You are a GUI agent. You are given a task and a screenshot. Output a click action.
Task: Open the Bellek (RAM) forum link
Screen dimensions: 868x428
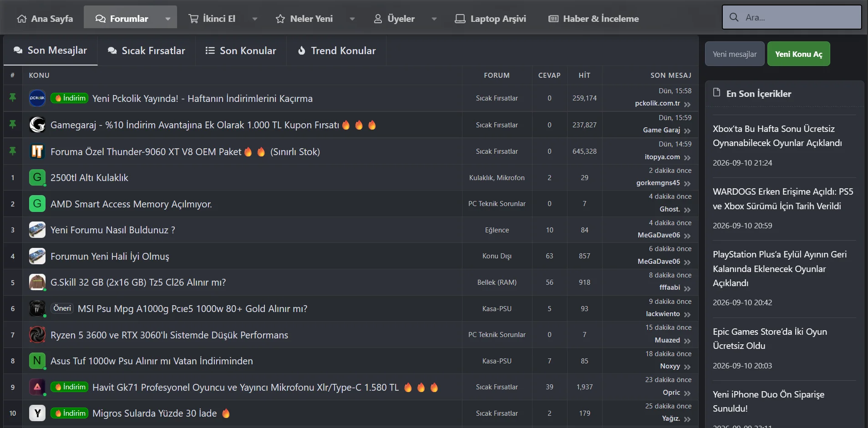[x=497, y=282]
